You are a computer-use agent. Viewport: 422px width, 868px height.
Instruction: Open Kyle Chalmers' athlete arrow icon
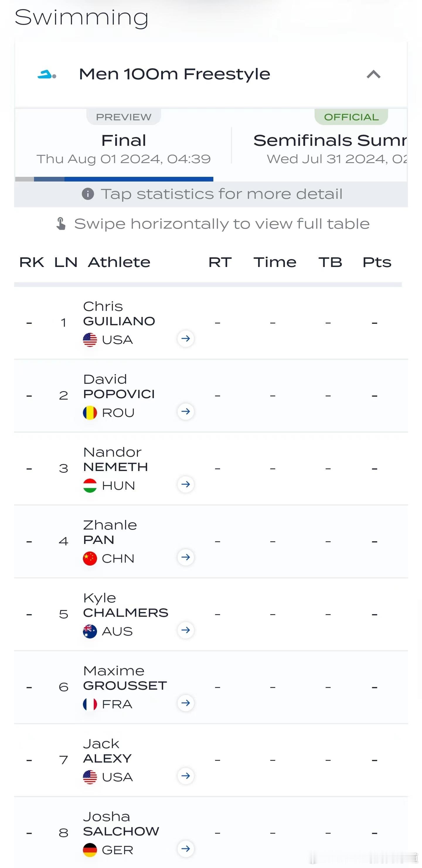pos(186,630)
